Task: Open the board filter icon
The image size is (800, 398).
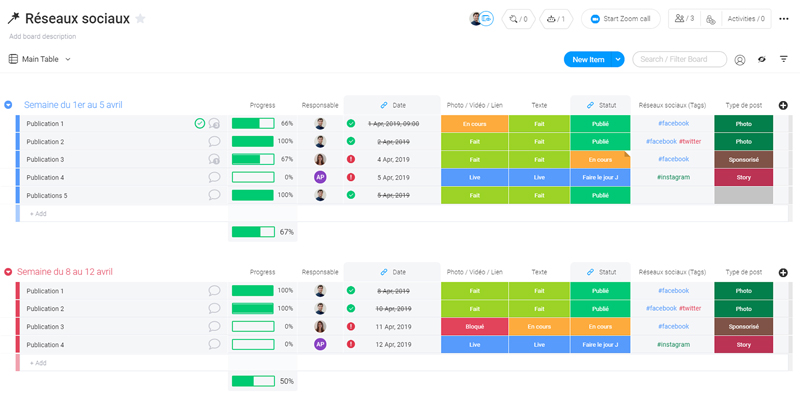Action: 784,59
